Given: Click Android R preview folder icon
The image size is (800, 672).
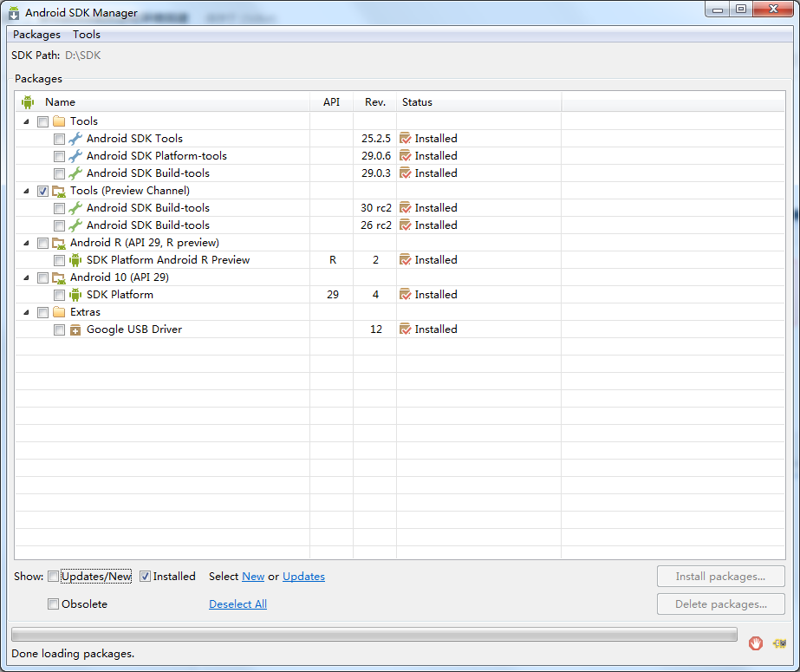Looking at the screenshot, I should click(x=59, y=243).
